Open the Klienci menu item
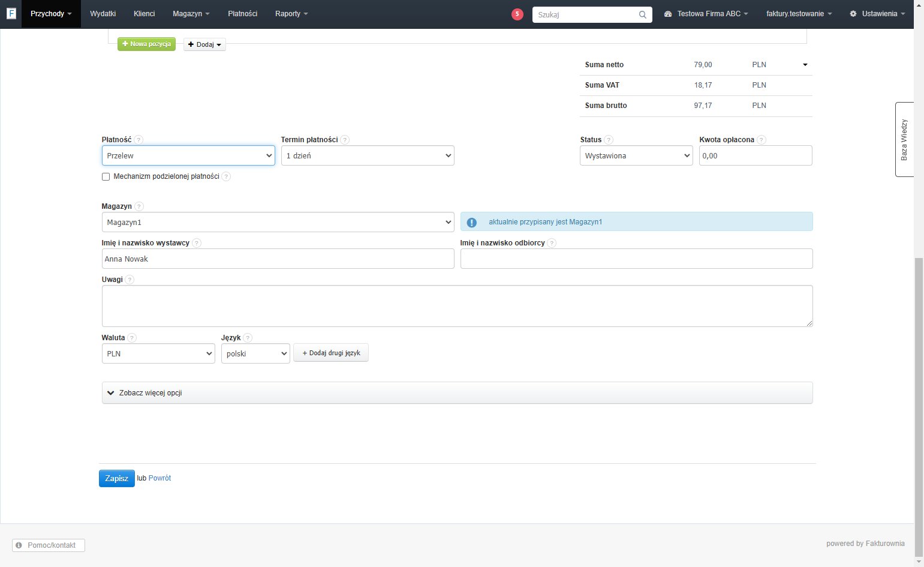Image resolution: width=924 pixels, height=567 pixels. [x=145, y=14]
